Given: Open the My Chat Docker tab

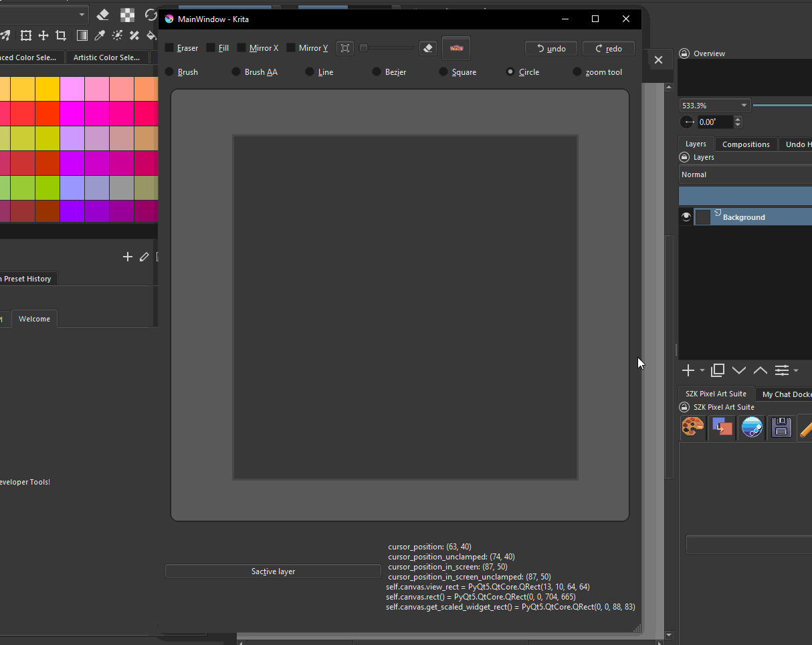Looking at the screenshot, I should pyautogui.click(x=784, y=394).
